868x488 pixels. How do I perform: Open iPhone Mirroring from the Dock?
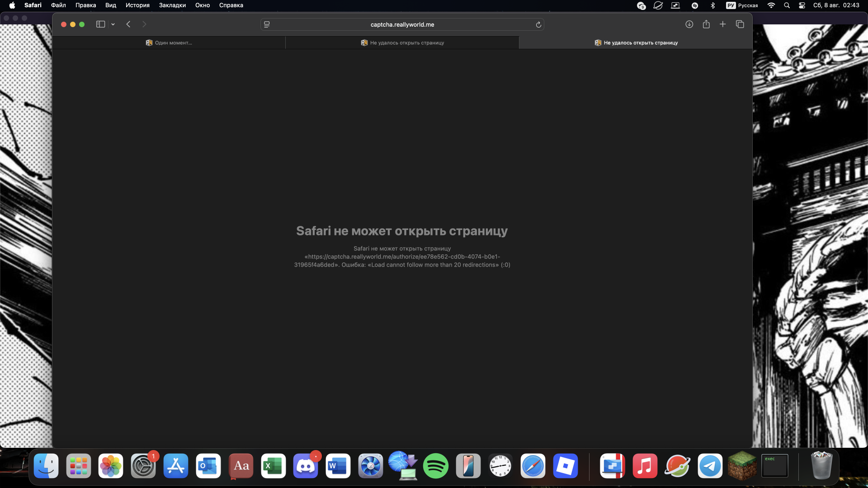coord(468,466)
